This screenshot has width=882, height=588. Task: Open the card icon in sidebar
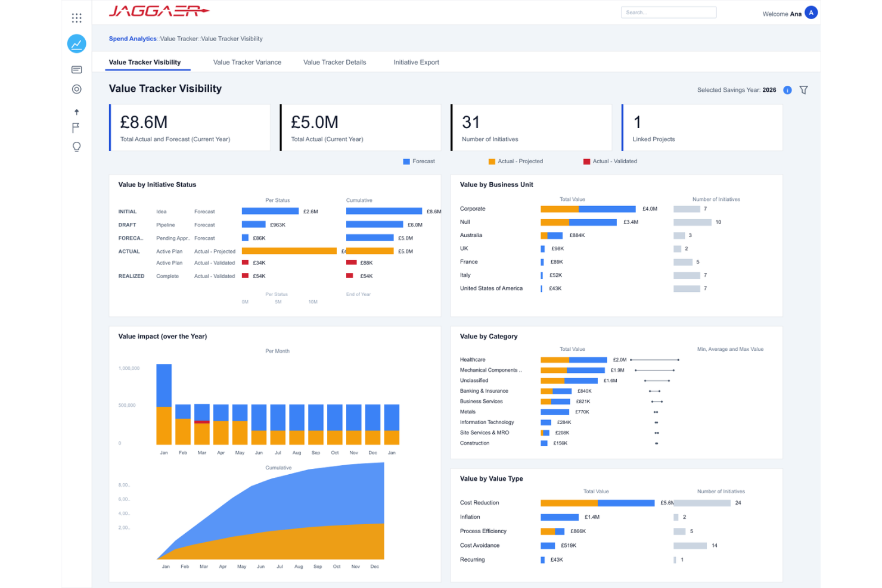pyautogui.click(x=77, y=70)
